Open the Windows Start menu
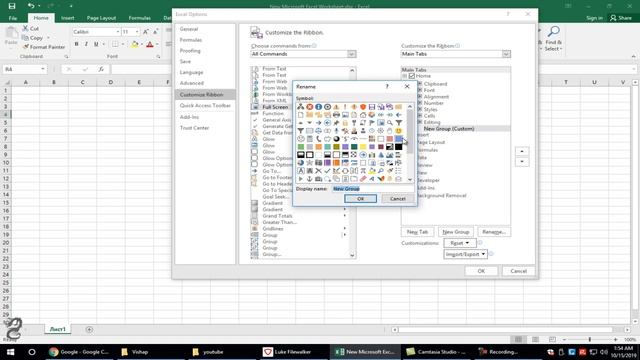Screen dimensions: 640x360 [x=11, y=352]
